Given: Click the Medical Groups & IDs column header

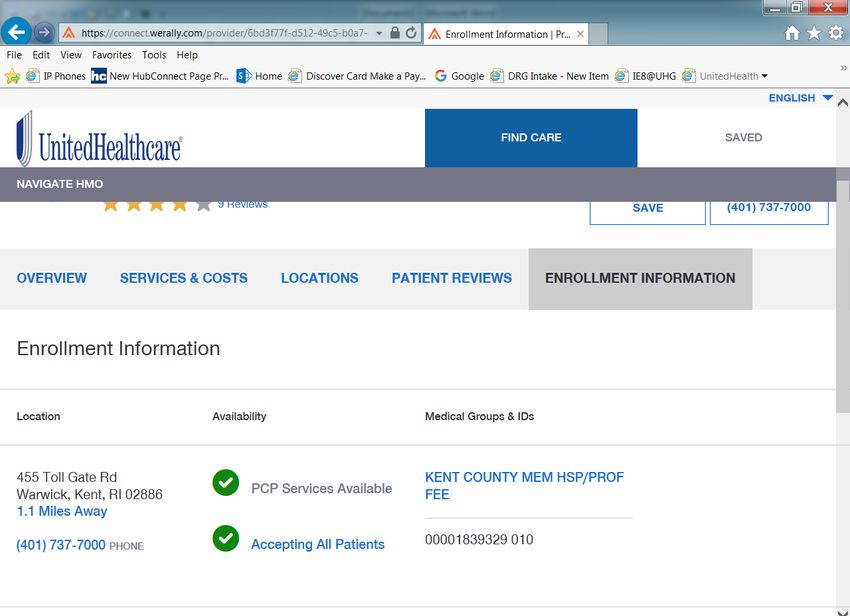Looking at the screenshot, I should tap(479, 416).
